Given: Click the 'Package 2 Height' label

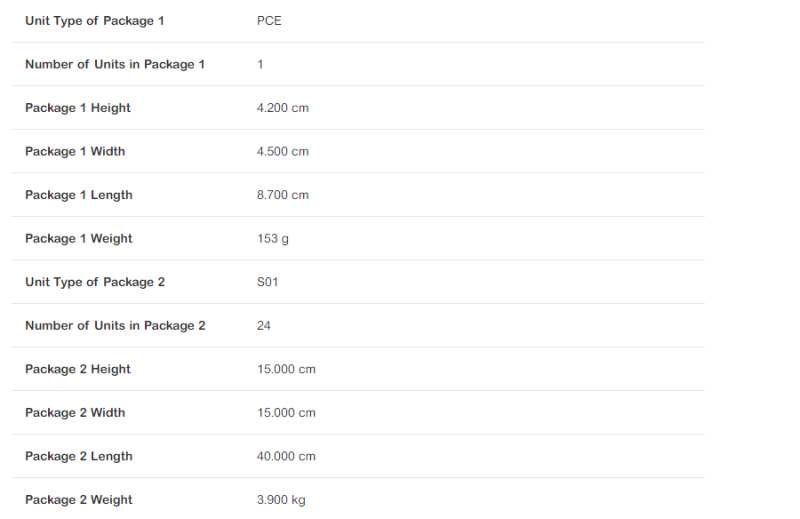Looking at the screenshot, I should [78, 369].
